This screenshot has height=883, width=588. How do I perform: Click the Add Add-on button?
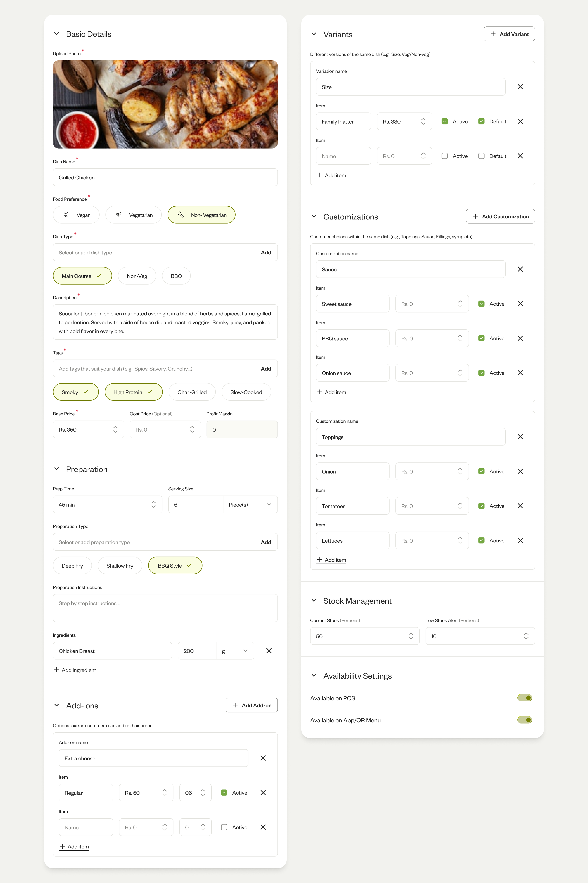pyautogui.click(x=252, y=705)
